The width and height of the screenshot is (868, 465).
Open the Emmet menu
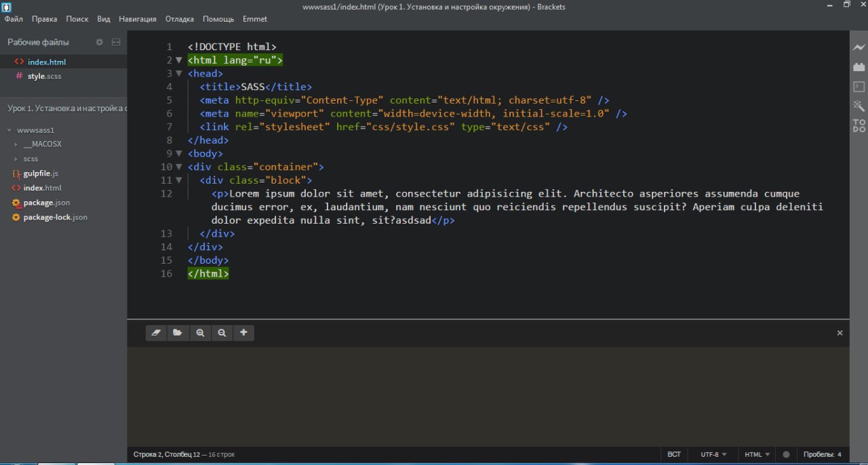[x=255, y=19]
